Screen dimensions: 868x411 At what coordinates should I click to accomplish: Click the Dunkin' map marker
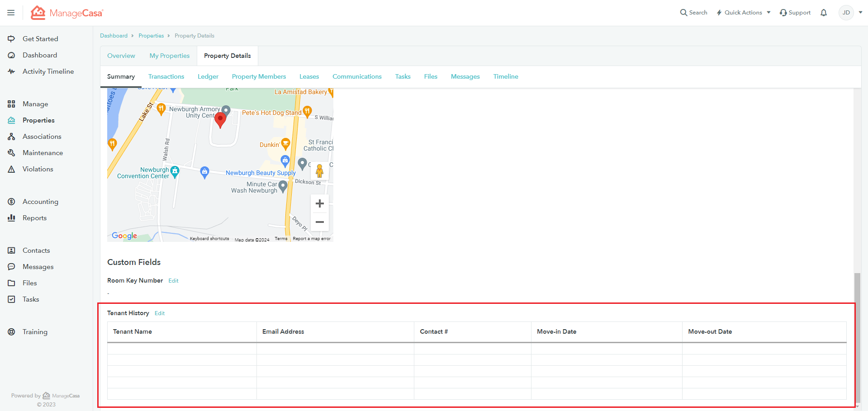point(285,144)
